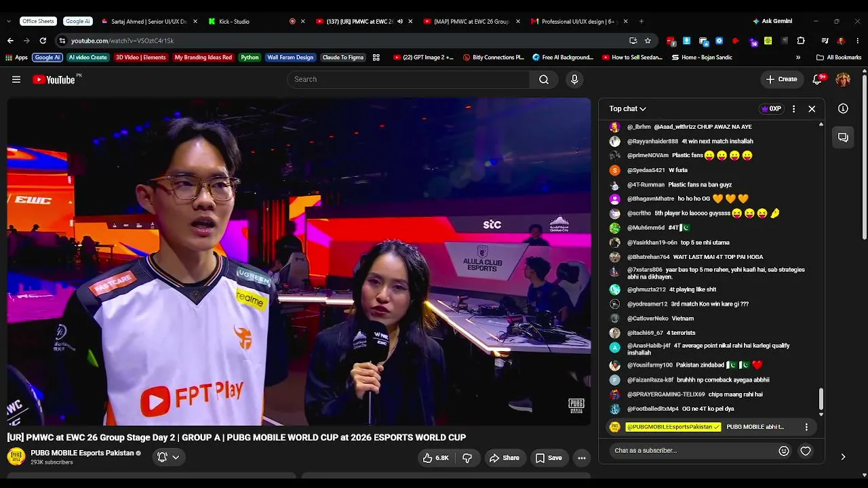The width and height of the screenshot is (868, 488).
Task: Open the tab groups grid icon in bookmarks bar
Action: point(376,58)
